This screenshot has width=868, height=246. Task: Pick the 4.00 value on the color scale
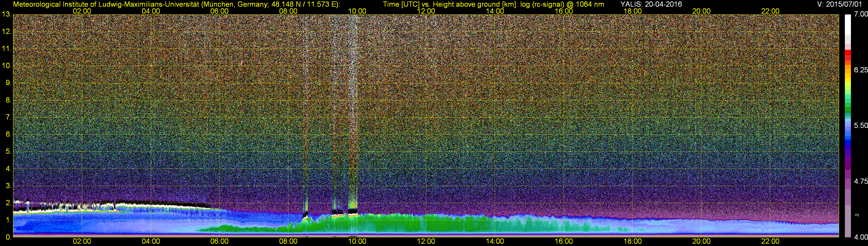click(x=860, y=237)
